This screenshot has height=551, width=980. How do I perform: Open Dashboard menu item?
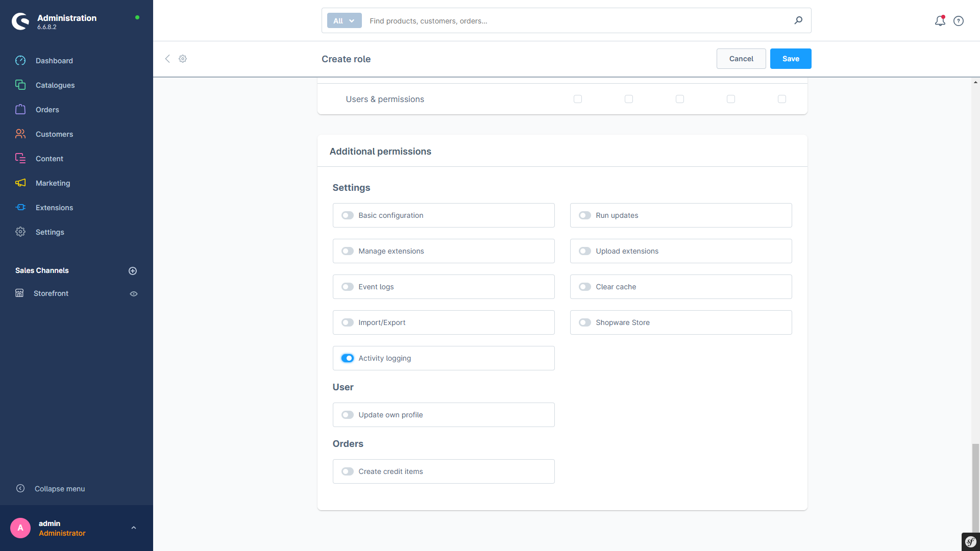pos(54,61)
